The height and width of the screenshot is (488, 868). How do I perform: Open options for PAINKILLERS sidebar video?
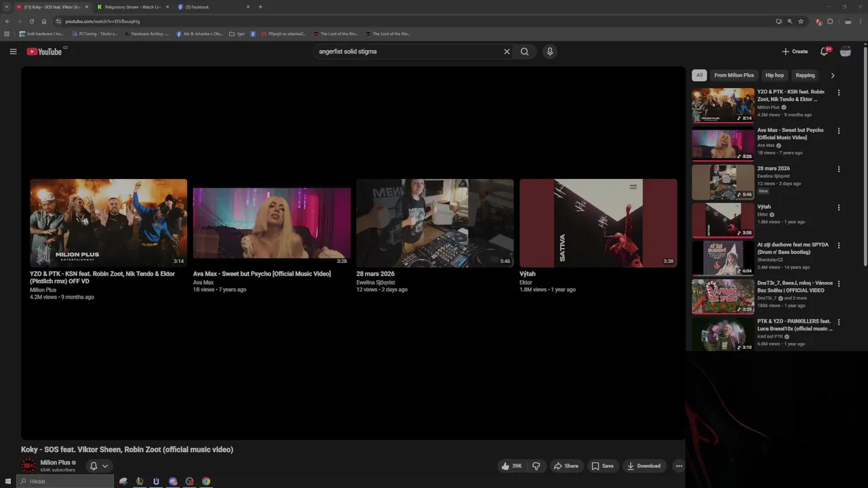839,322
